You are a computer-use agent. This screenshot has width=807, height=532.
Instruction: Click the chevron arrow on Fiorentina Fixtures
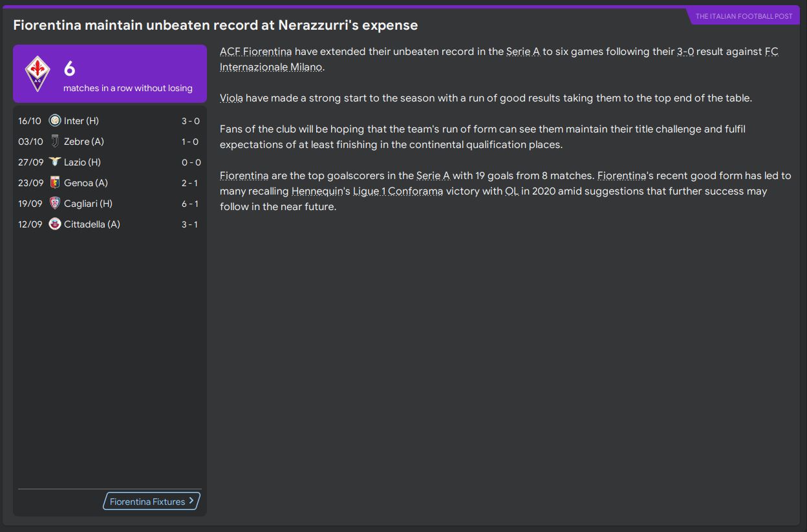tap(191, 501)
